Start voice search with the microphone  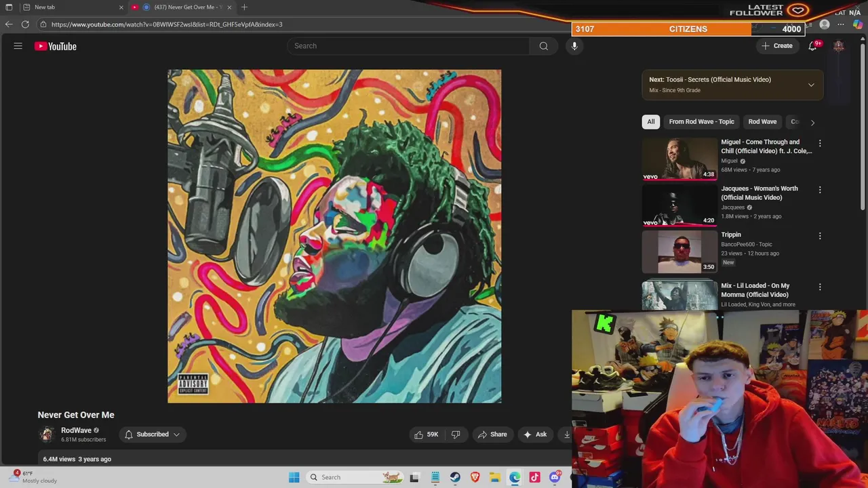tap(574, 46)
